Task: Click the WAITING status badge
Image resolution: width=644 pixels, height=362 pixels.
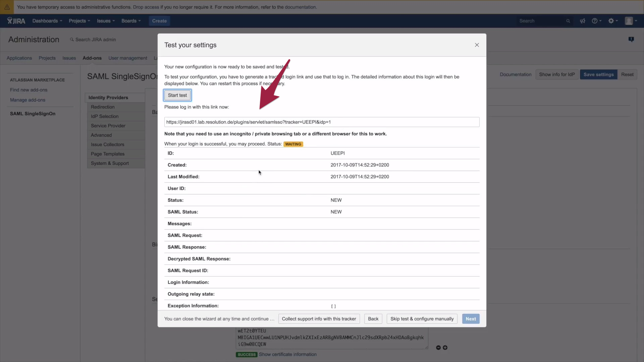Action: point(293,144)
